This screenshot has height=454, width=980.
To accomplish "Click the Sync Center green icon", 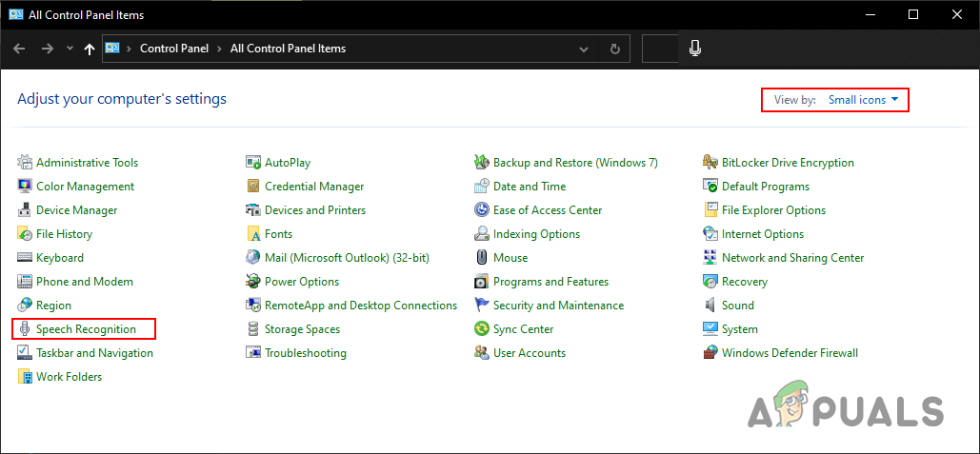I will [482, 329].
